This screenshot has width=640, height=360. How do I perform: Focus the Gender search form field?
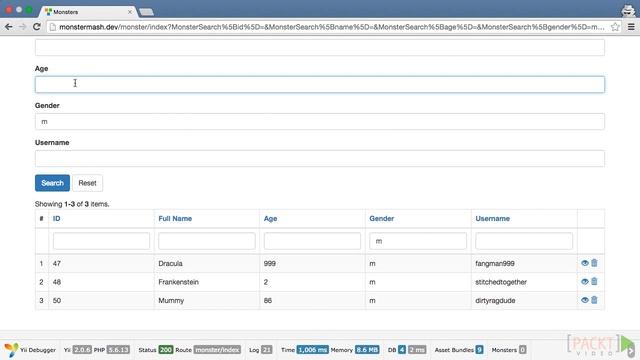click(320, 122)
